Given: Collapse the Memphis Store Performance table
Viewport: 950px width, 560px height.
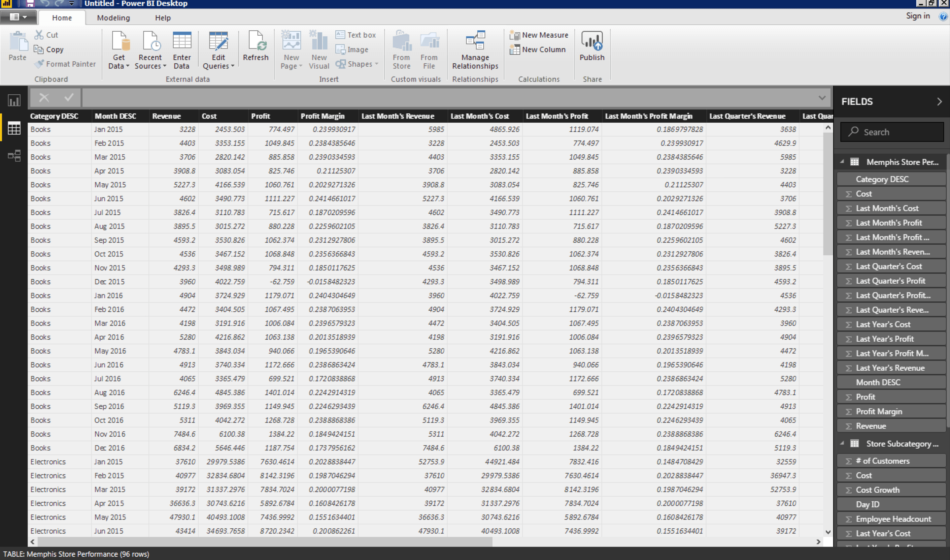Looking at the screenshot, I should (x=842, y=162).
